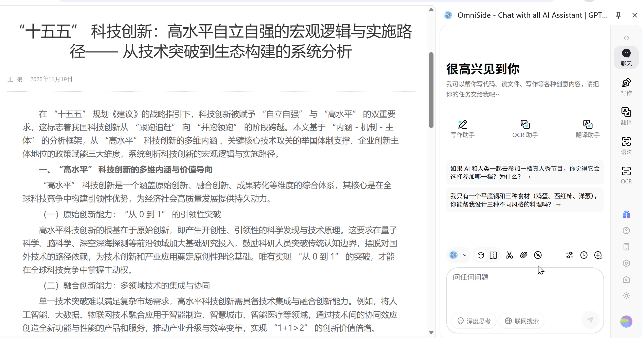This screenshot has height=338, width=644.
Task: Start a new chat with plus icon
Action: point(598,255)
